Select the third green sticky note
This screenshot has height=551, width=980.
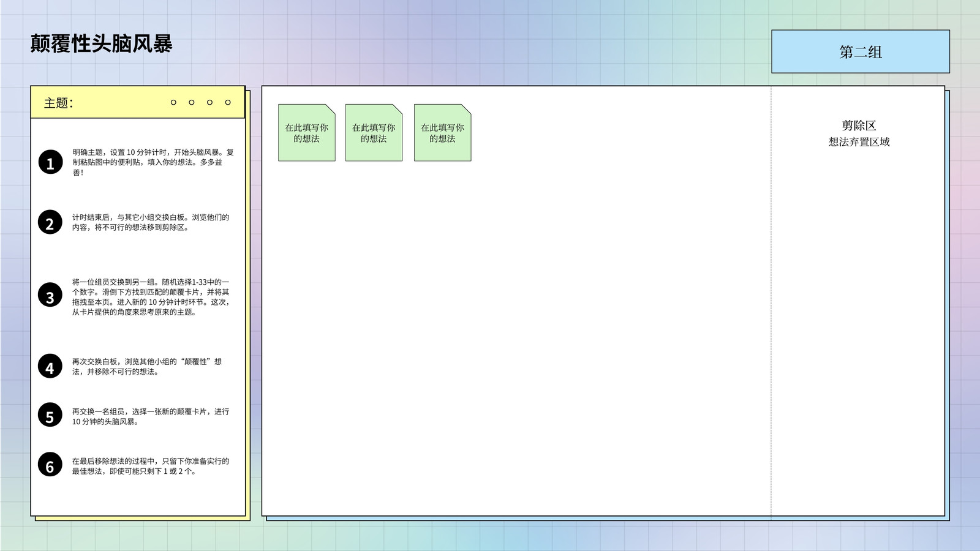[442, 133]
